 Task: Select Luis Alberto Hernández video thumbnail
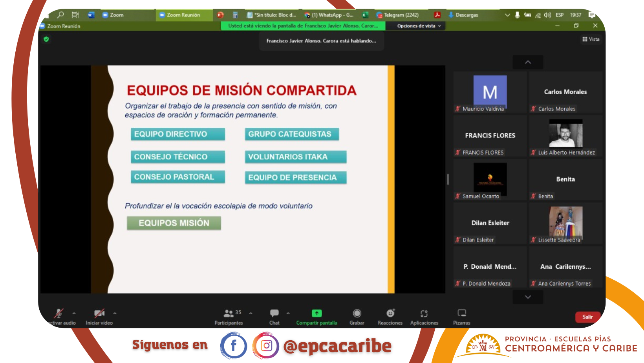(565, 136)
